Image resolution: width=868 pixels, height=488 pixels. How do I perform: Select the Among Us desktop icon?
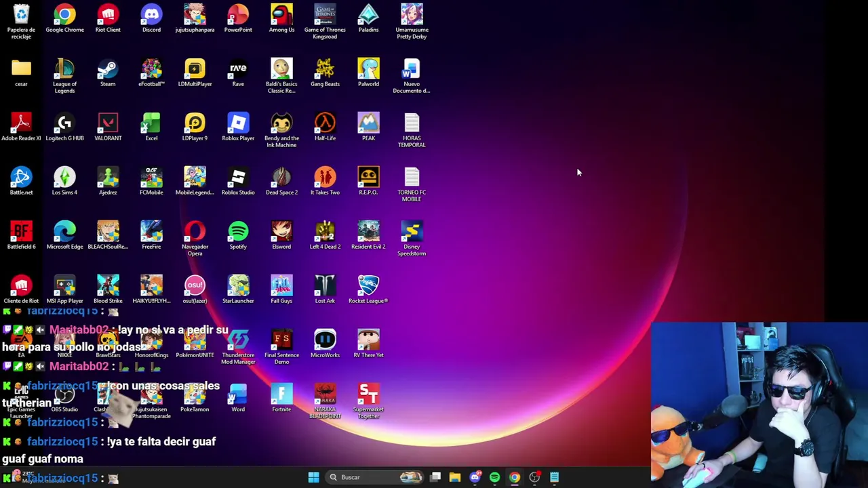point(281,18)
